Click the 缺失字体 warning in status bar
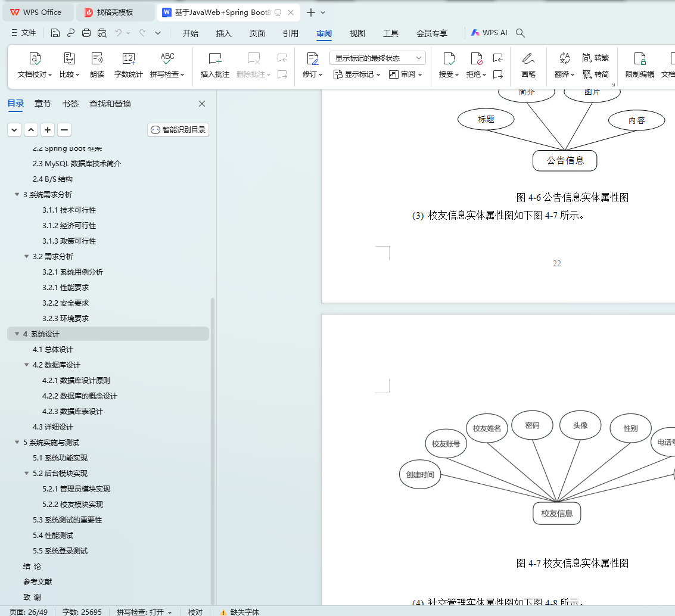The width and height of the screenshot is (675, 616). click(x=239, y=612)
